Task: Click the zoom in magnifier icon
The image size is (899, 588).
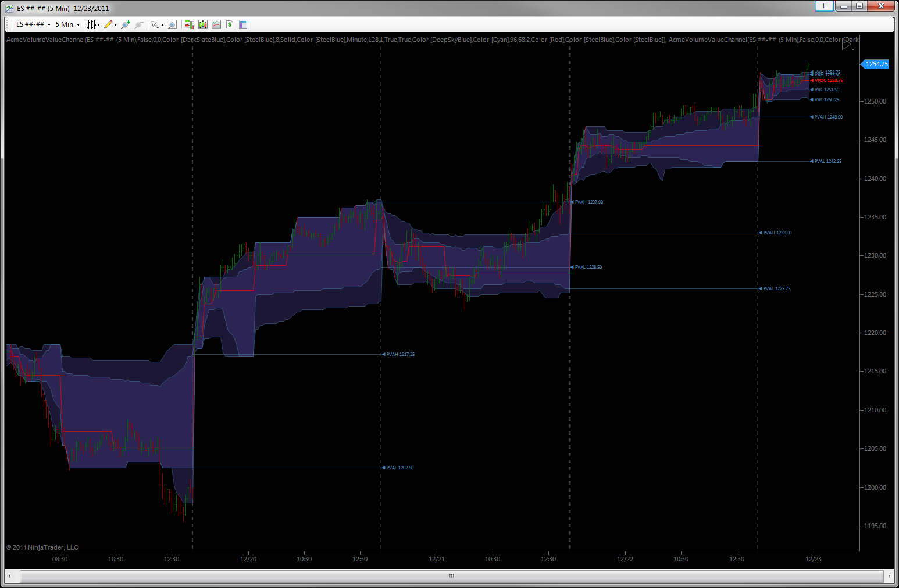Action: 125,24
